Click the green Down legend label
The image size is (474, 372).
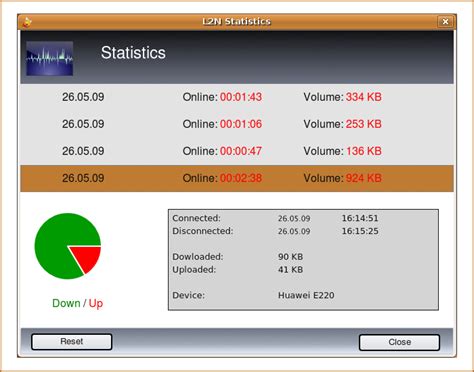(x=66, y=303)
